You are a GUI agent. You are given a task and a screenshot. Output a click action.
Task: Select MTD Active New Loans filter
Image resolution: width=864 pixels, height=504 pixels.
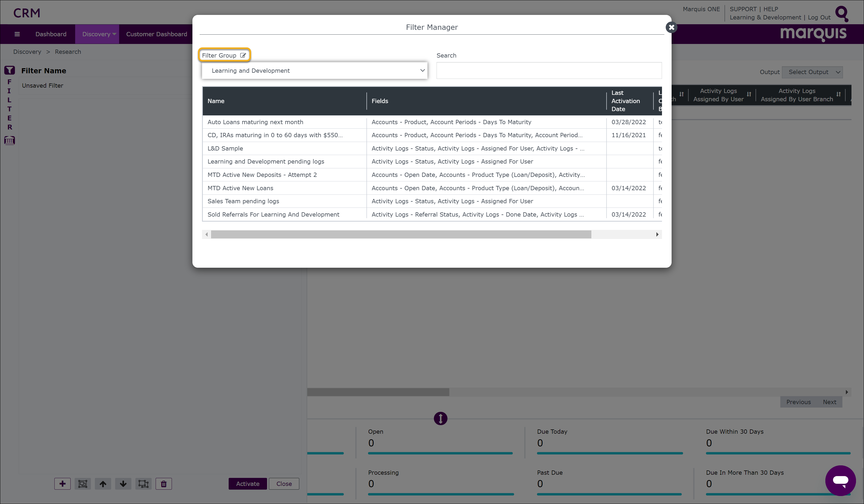pyautogui.click(x=432, y=188)
